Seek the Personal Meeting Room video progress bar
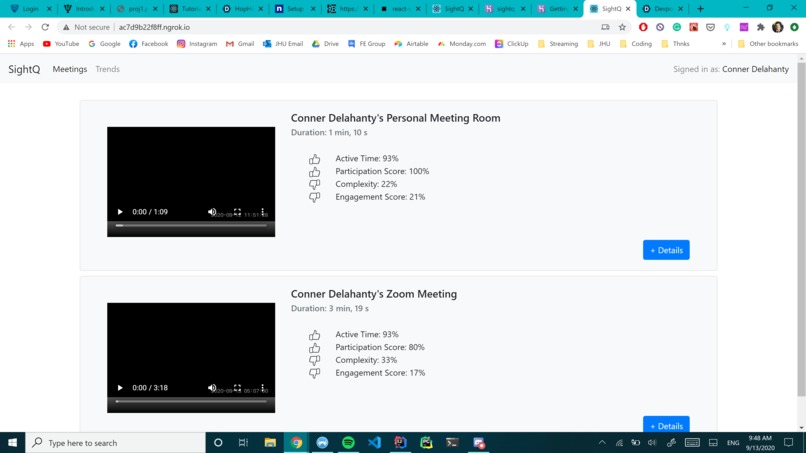 (x=191, y=225)
